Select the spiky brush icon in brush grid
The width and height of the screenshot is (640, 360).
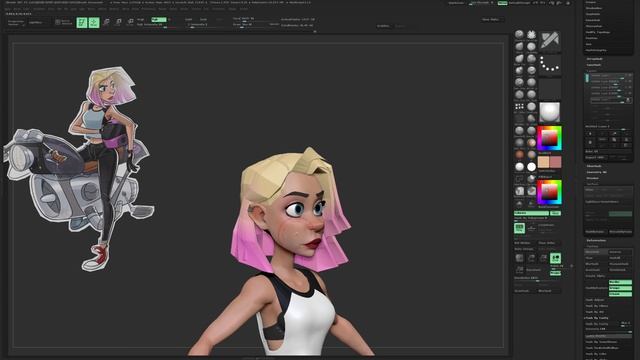tap(531, 35)
